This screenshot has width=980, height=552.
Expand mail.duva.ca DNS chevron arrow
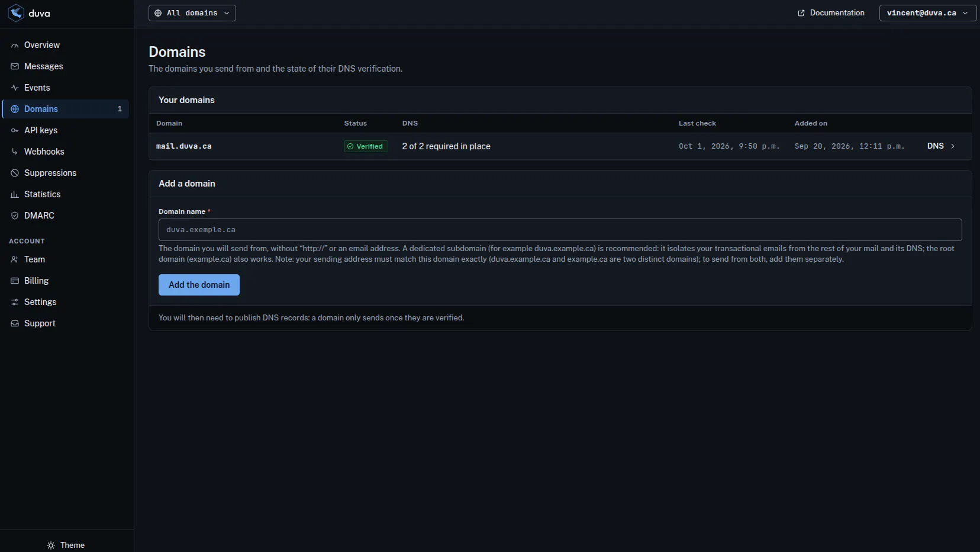953,146
